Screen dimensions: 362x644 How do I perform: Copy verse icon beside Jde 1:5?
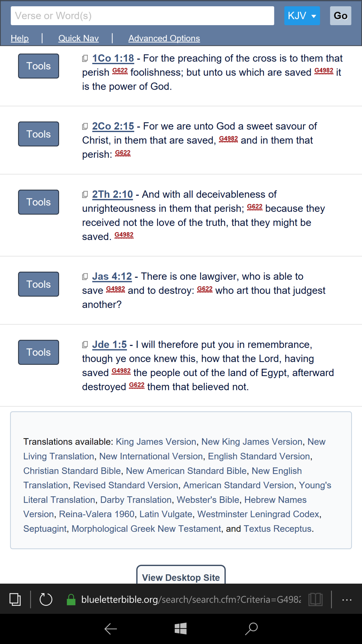[85, 345]
